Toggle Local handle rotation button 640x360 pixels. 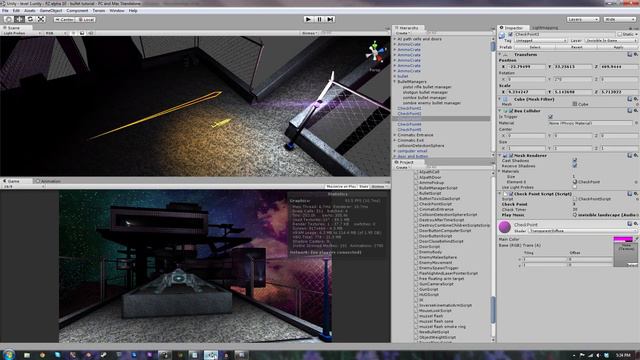click(86, 19)
